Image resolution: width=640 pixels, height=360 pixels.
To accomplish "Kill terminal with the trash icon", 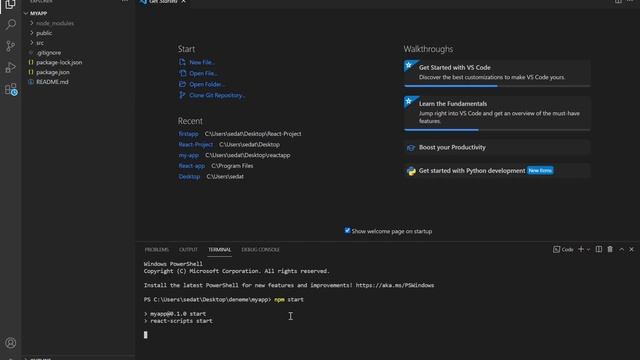I will (x=610, y=249).
